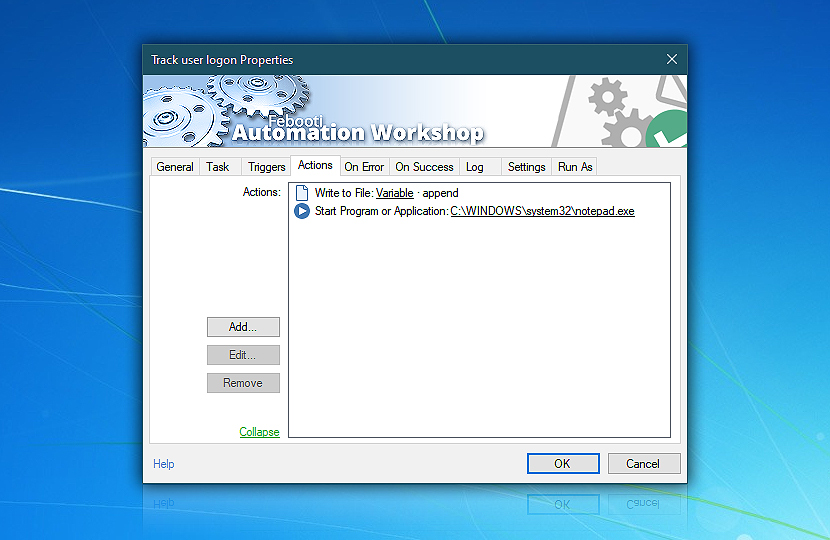The image size is (830, 540).
Task: Dismiss dialog with Cancel button
Action: [x=644, y=464]
